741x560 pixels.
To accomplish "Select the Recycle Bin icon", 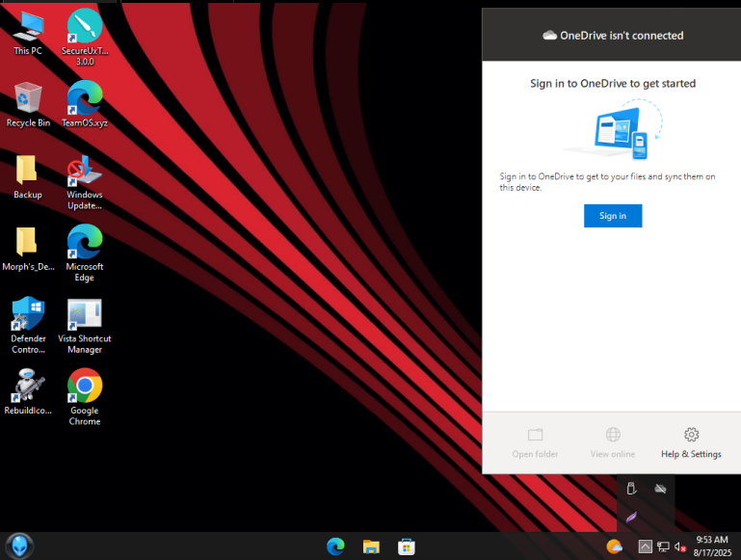I will [x=28, y=105].
